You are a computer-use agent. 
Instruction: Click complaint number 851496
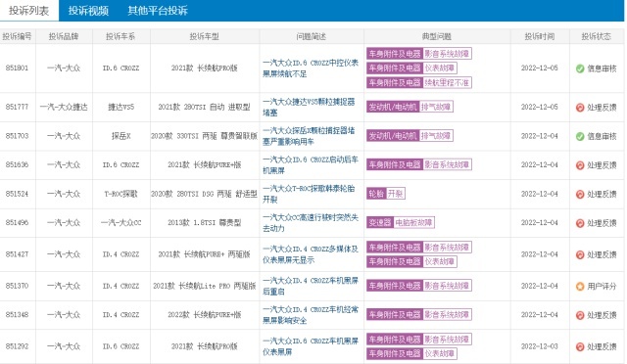click(17, 222)
